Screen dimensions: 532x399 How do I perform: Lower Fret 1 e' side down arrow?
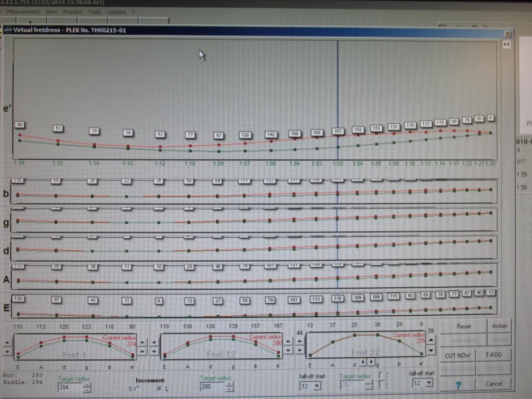pos(142,352)
